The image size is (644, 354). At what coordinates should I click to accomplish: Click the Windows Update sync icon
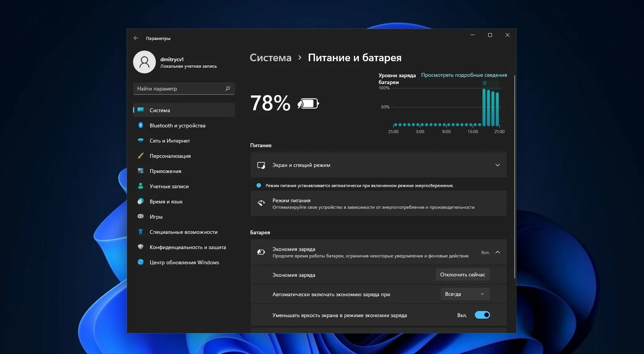tap(141, 262)
